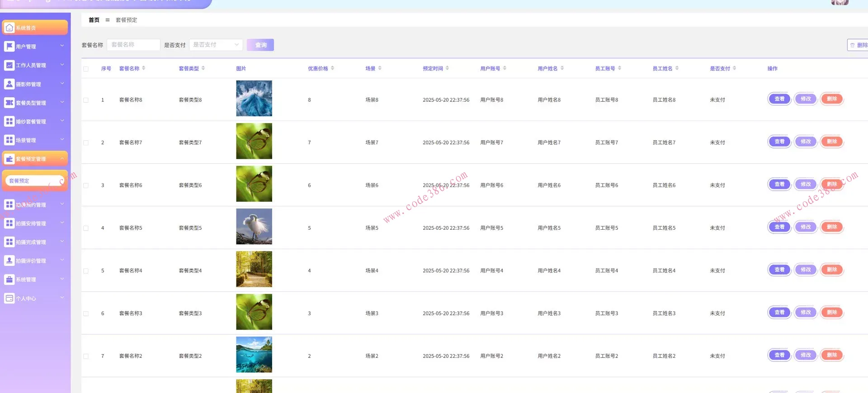This screenshot has width=868, height=393.
Task: Click sort arrows on 用户账号 header
Action: tap(505, 68)
